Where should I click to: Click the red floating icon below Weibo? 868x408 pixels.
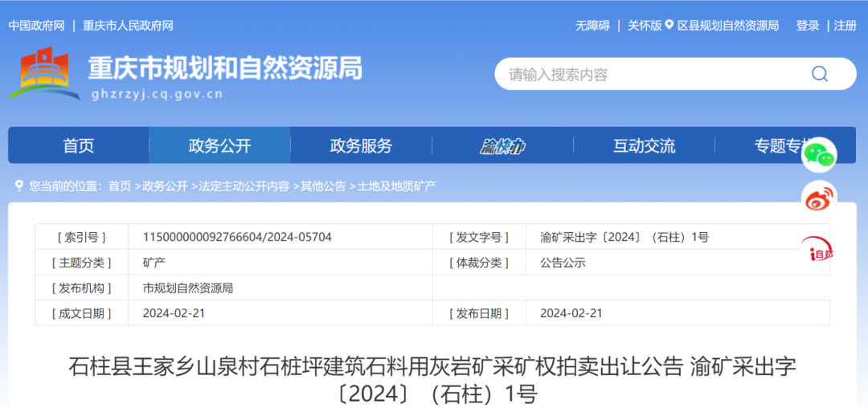pos(820,253)
